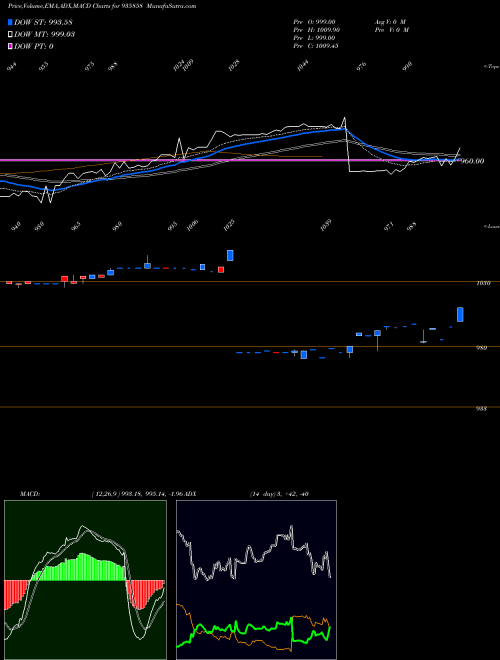Click the '(14 day)' ADX parameters text

click(x=262, y=494)
